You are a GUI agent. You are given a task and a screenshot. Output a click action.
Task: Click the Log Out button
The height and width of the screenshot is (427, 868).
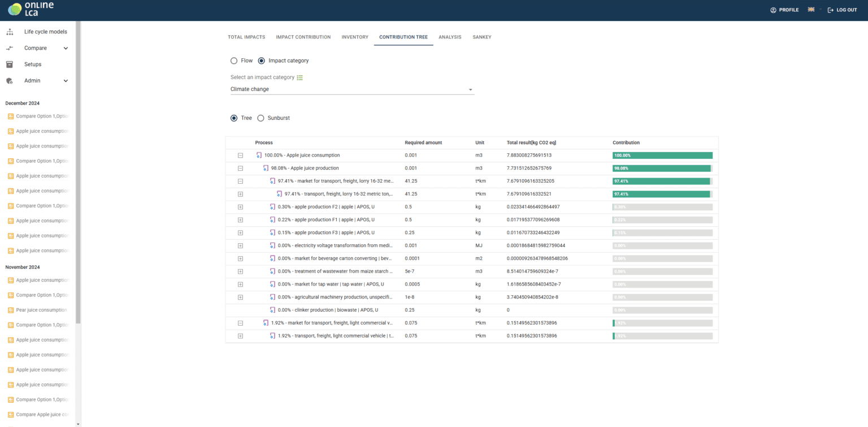(842, 10)
